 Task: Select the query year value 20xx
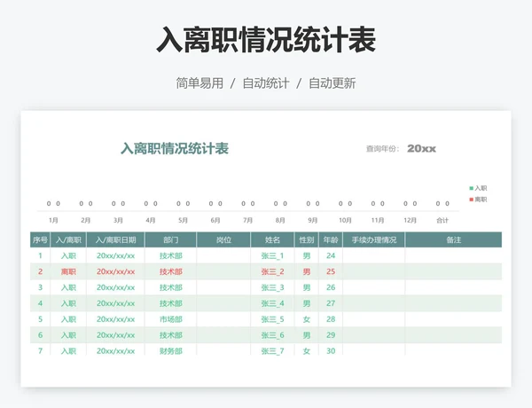421,149
